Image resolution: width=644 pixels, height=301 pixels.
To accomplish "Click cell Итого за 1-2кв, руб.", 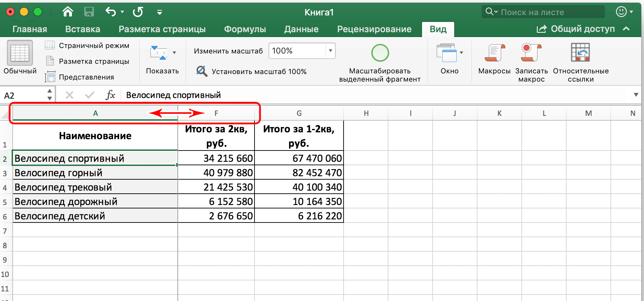I will click(299, 135).
